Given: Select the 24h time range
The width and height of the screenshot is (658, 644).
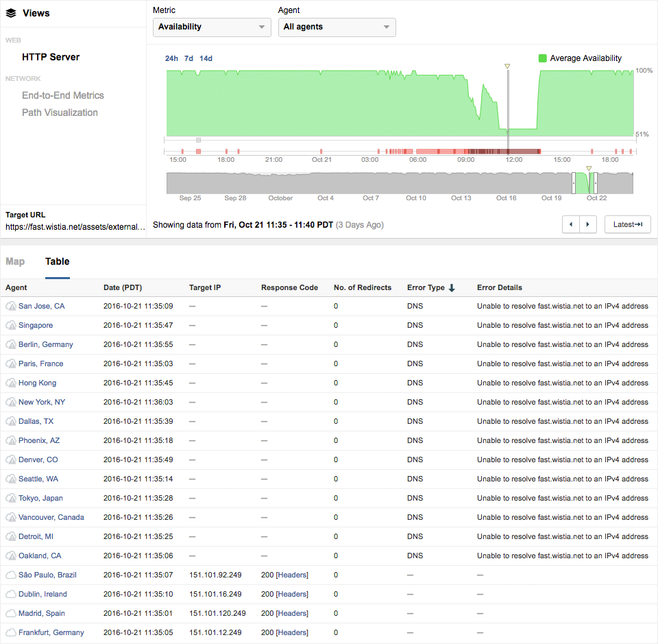Looking at the screenshot, I should click(171, 58).
